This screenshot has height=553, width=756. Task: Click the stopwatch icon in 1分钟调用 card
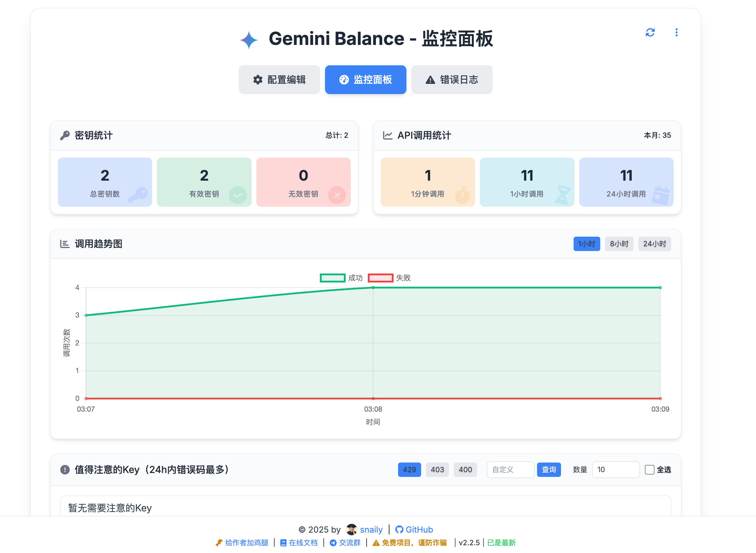coord(462,195)
